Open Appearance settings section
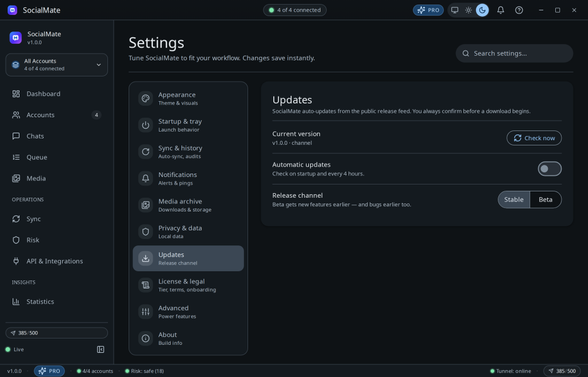Viewport: 588px width, 377px height. click(x=188, y=98)
